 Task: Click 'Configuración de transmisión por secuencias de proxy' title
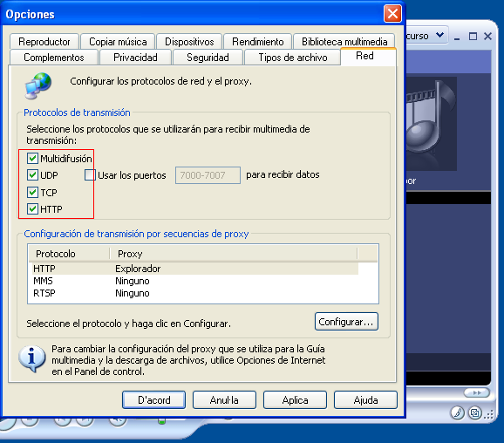pyautogui.click(x=136, y=234)
